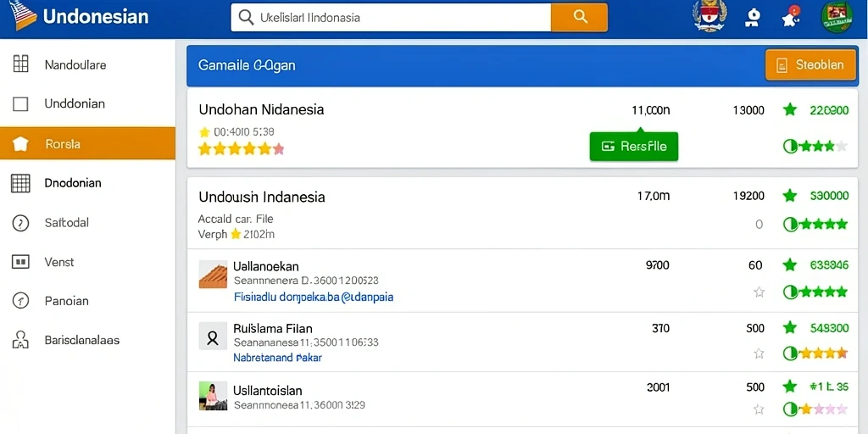Click the grid icon beside Nandoulare

pyautogui.click(x=20, y=64)
